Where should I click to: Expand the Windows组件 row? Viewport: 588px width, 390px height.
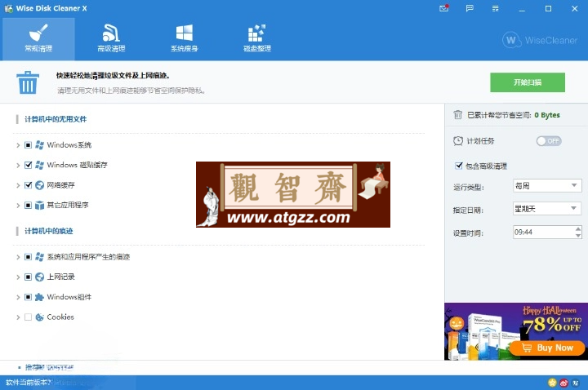tap(18, 297)
